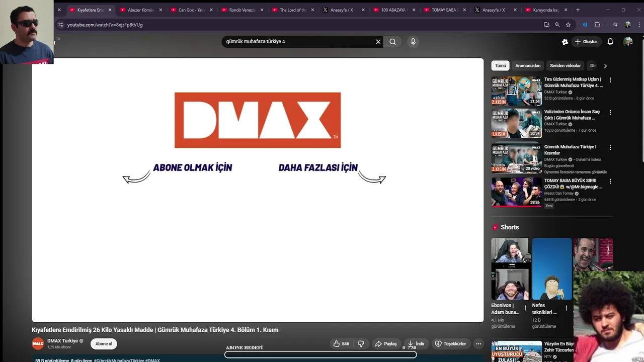The height and width of the screenshot is (362, 644).
Task: Open Valizinden Onlarca İnsan Saçı thumbnail
Action: 516,123
